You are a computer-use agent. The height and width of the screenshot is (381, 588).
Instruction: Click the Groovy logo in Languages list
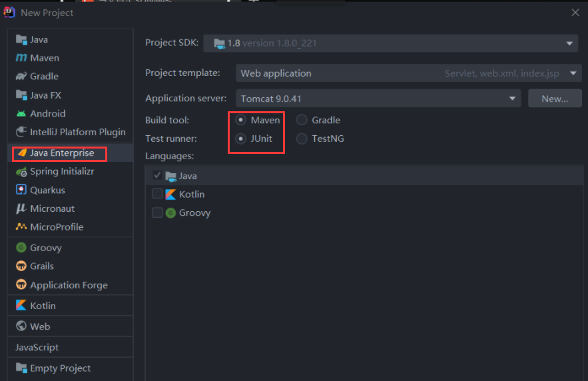[x=170, y=213]
